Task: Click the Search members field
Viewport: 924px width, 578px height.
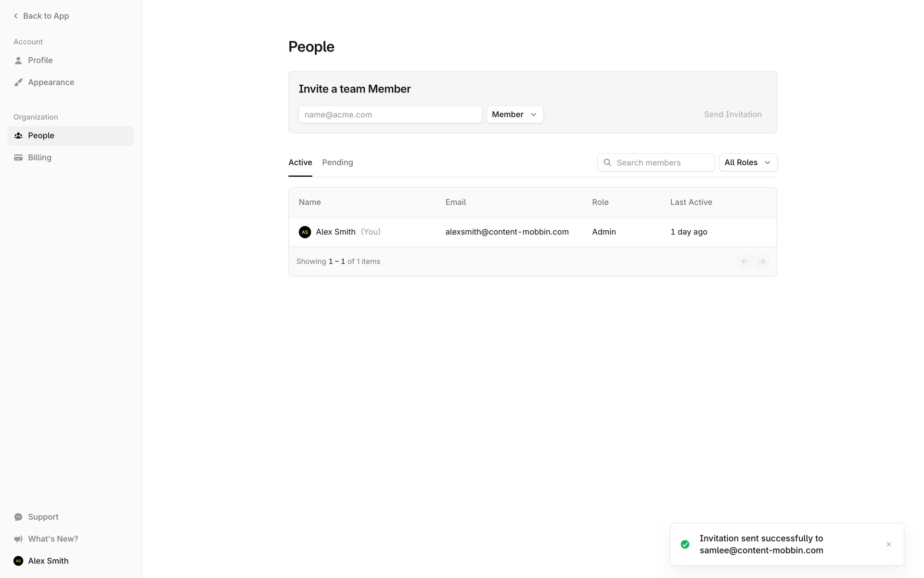Action: coord(662,163)
